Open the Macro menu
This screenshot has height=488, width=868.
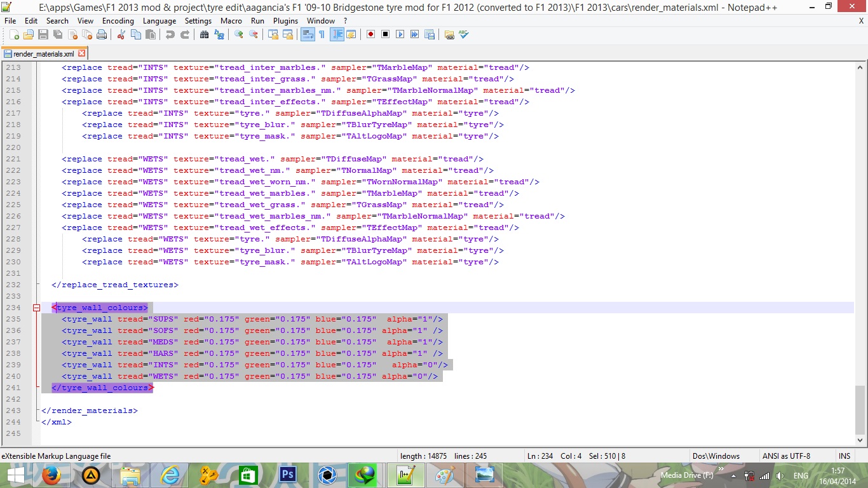click(x=231, y=20)
